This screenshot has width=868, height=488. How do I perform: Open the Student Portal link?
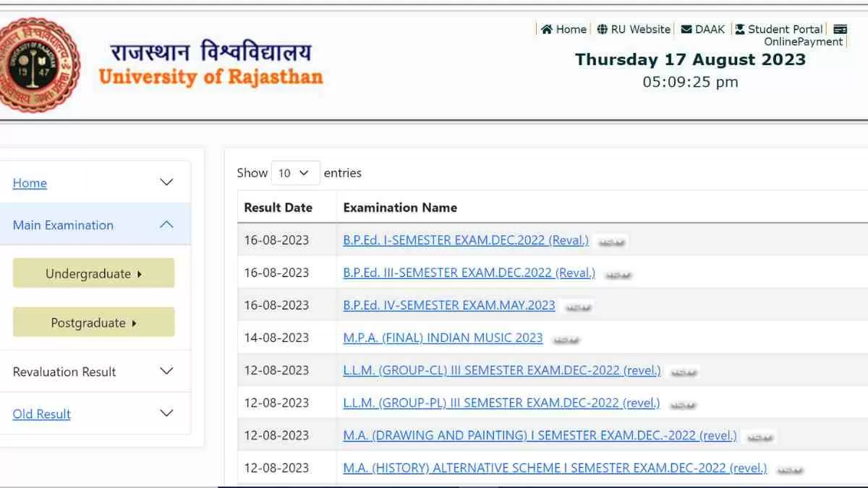(x=779, y=29)
